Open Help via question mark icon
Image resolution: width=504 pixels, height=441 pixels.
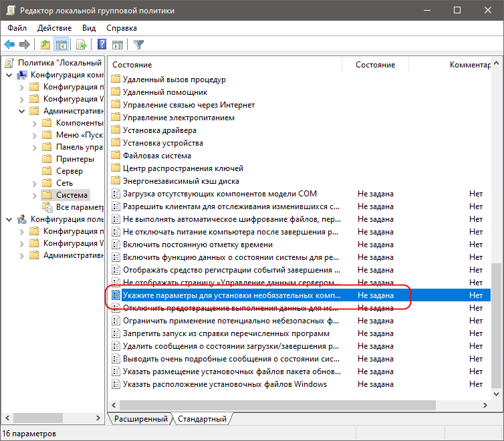pyautogui.click(x=102, y=44)
